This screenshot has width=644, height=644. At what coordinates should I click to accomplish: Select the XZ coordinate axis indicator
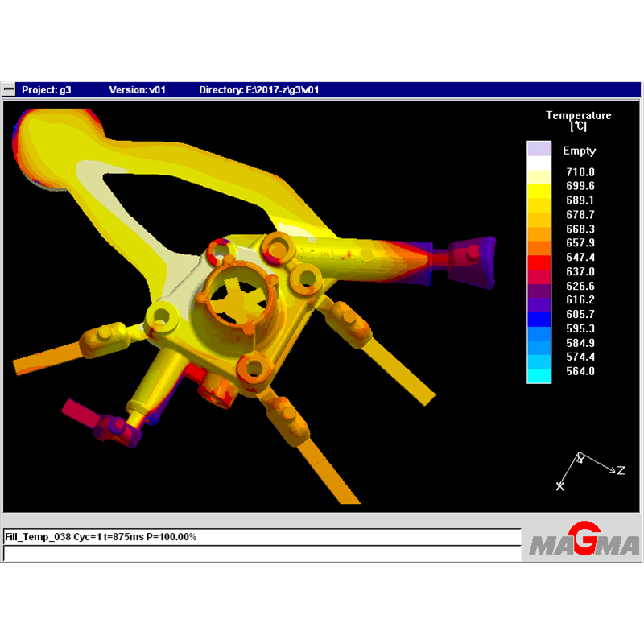coord(590,471)
